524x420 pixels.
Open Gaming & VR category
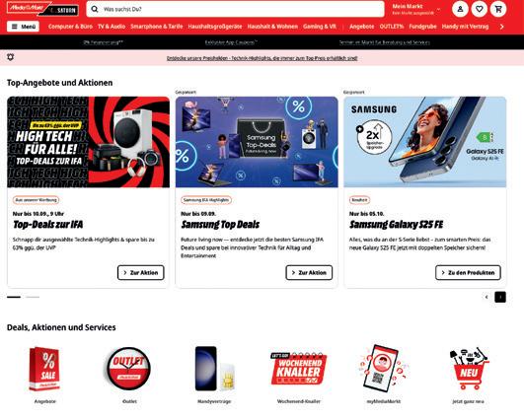(x=320, y=27)
